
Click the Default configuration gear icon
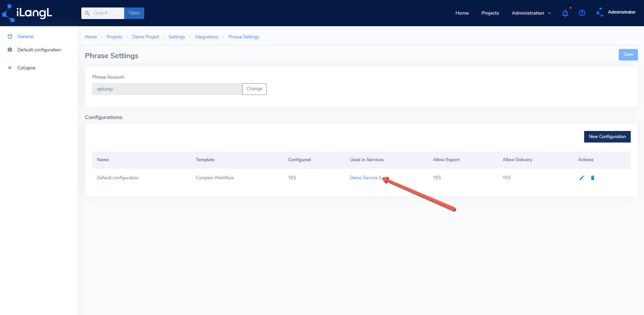click(10, 50)
